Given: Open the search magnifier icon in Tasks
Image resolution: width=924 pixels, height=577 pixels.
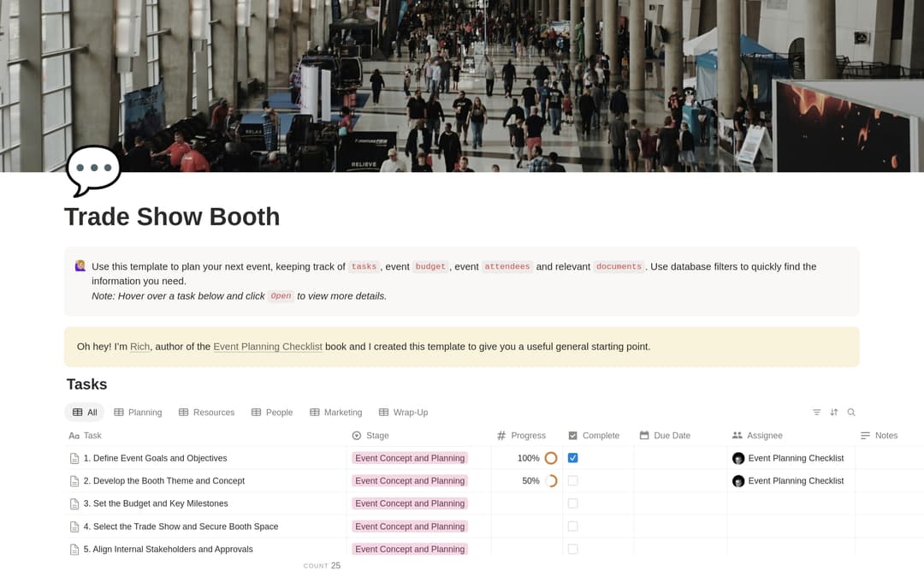Looking at the screenshot, I should 851,412.
